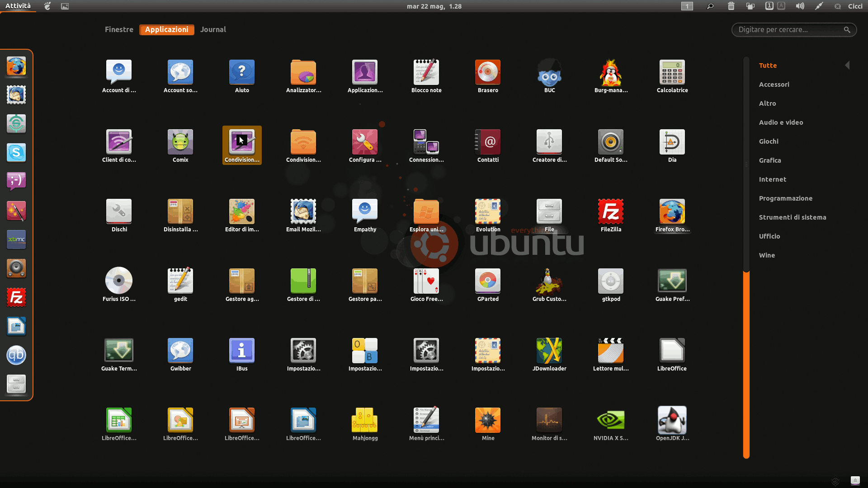The height and width of the screenshot is (488, 868).
Task: Launch the Calcolatrice calculator app
Action: point(672,76)
